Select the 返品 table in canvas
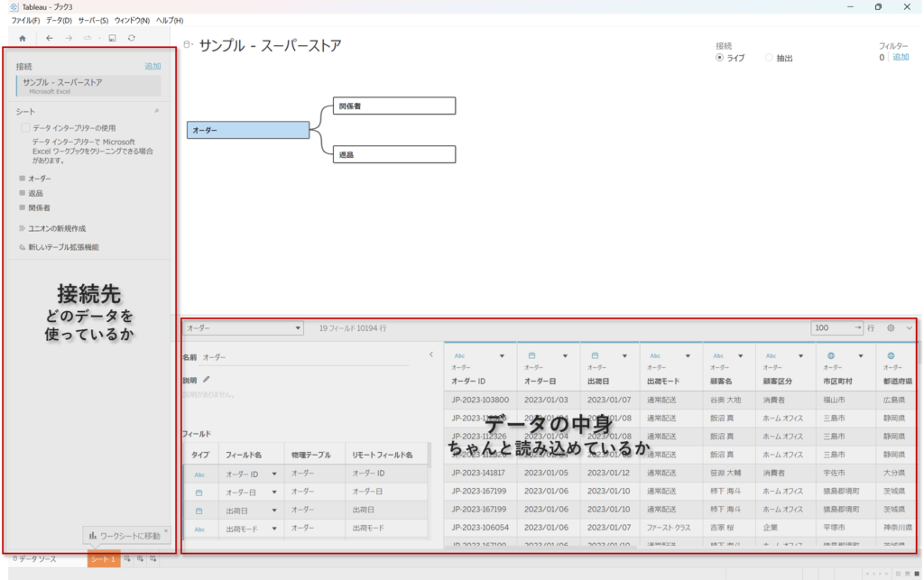 [393, 154]
